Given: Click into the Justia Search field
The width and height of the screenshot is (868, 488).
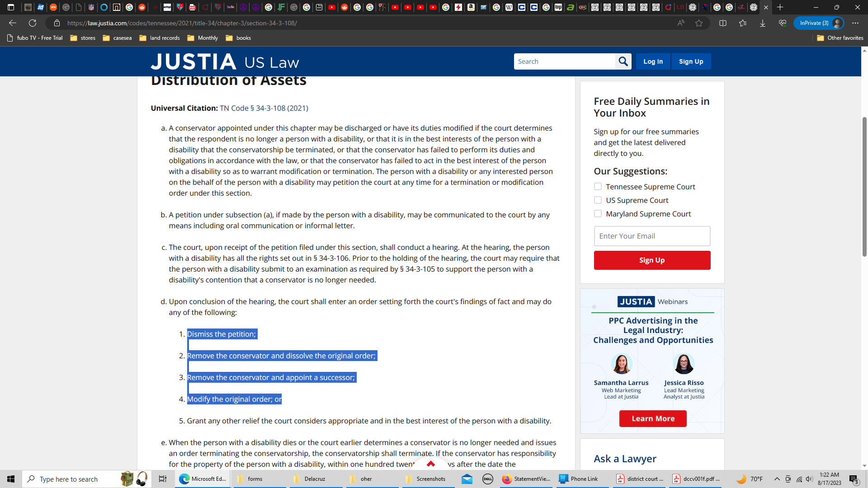Looking at the screenshot, I should (x=565, y=61).
